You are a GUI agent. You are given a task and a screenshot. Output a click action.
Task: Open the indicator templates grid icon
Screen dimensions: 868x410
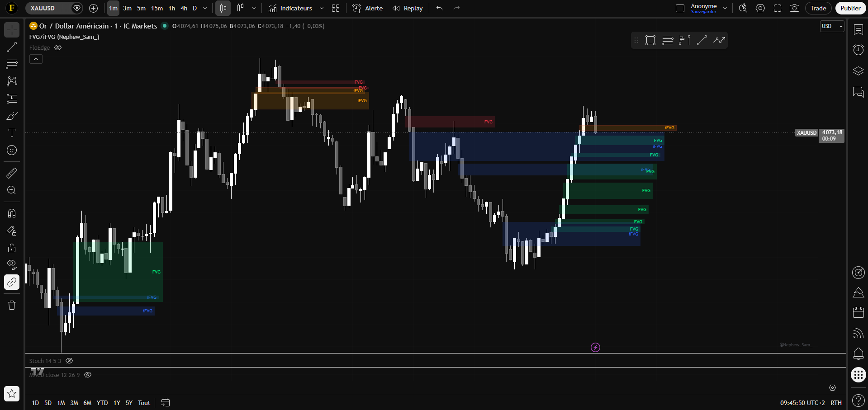[336, 8]
